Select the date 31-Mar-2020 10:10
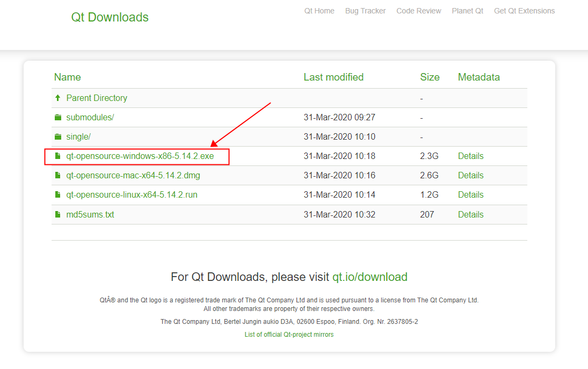 tap(339, 137)
